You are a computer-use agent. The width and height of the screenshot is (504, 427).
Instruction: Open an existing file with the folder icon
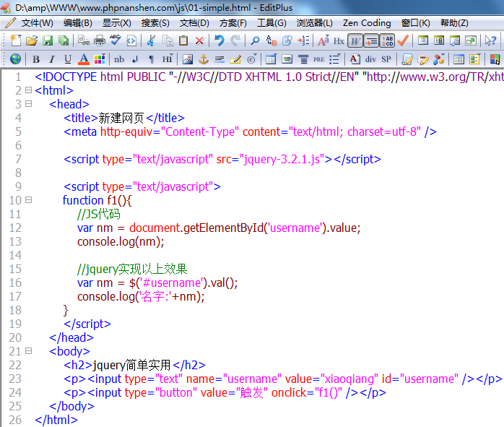point(32,41)
